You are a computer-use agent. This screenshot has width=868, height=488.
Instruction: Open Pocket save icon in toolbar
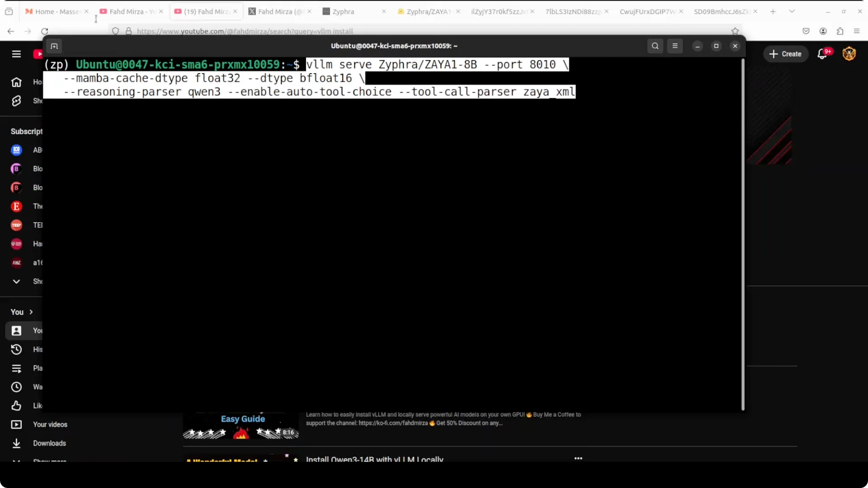(806, 31)
